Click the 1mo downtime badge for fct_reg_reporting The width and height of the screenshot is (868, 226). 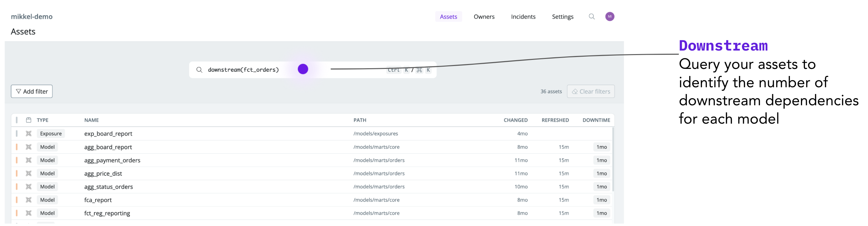[x=601, y=213]
